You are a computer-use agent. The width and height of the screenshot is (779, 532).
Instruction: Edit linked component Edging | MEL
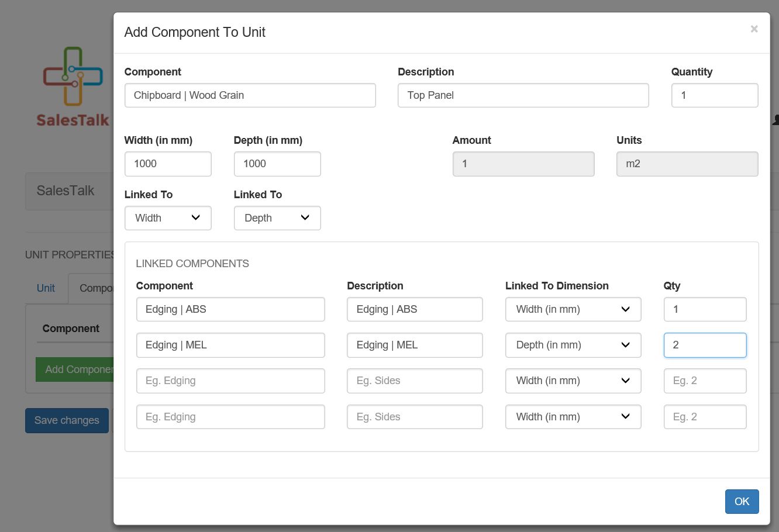coord(230,345)
